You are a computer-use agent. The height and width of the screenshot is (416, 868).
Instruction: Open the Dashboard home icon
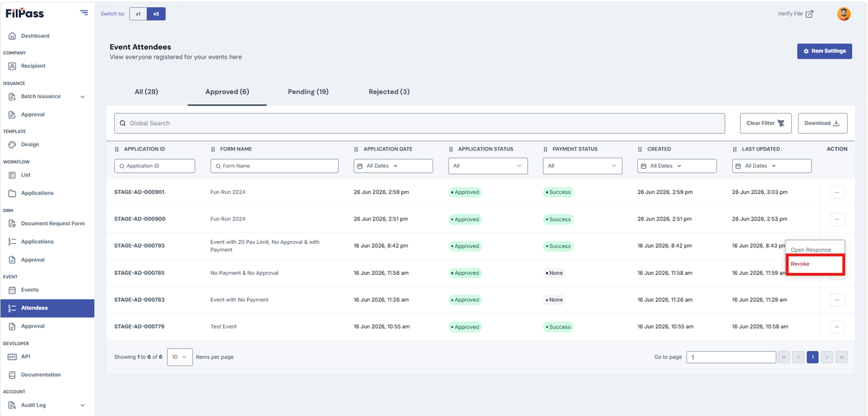pos(12,35)
